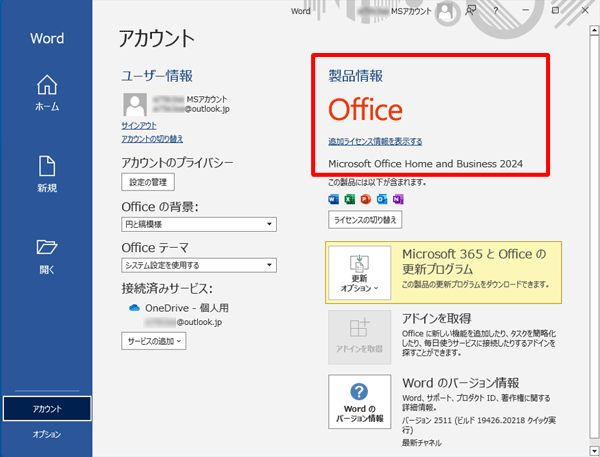Click the サインアウト link

(x=139, y=126)
